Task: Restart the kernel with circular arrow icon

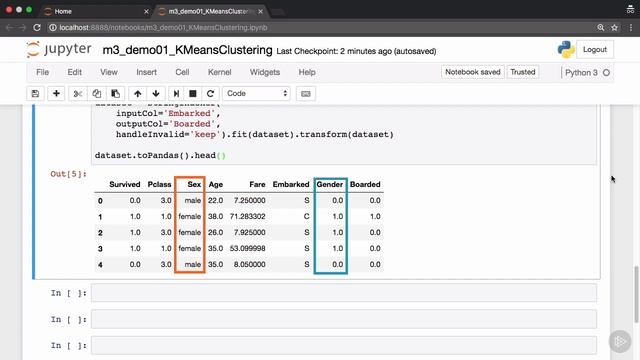Action: [x=210, y=93]
